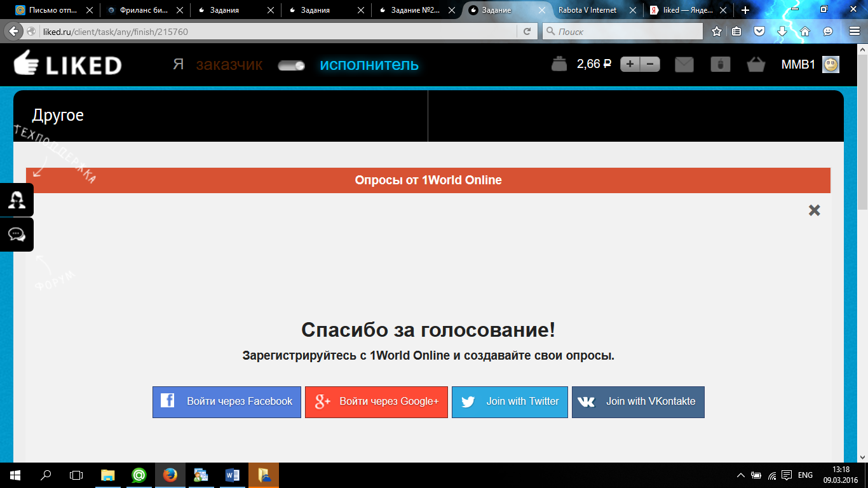The height and width of the screenshot is (488, 868).
Task: Open Mail.ru Agent taskbar icon
Action: [139, 475]
